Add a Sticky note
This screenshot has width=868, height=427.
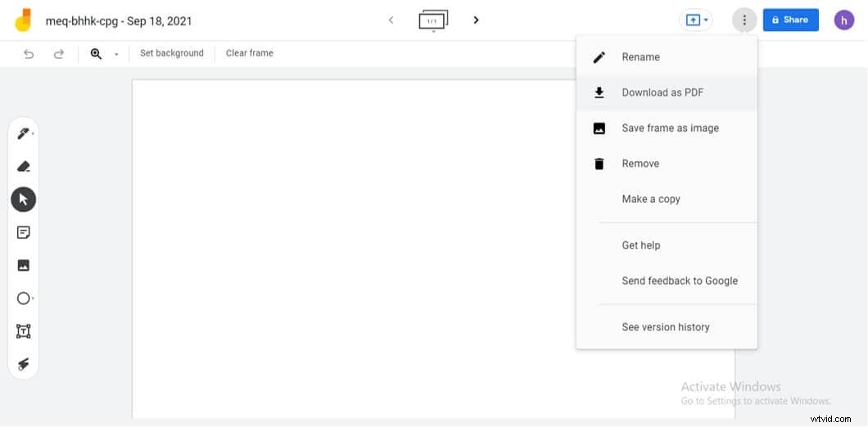[23, 232]
